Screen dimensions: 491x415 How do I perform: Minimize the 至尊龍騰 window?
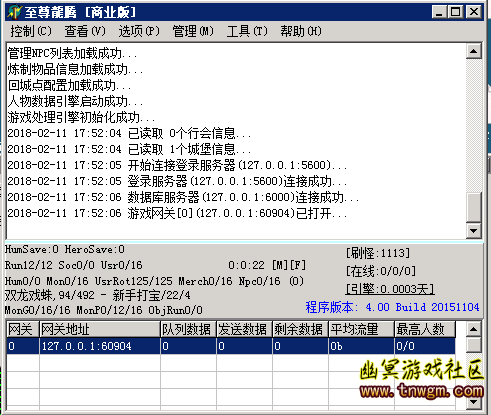pyautogui.click(x=439, y=12)
